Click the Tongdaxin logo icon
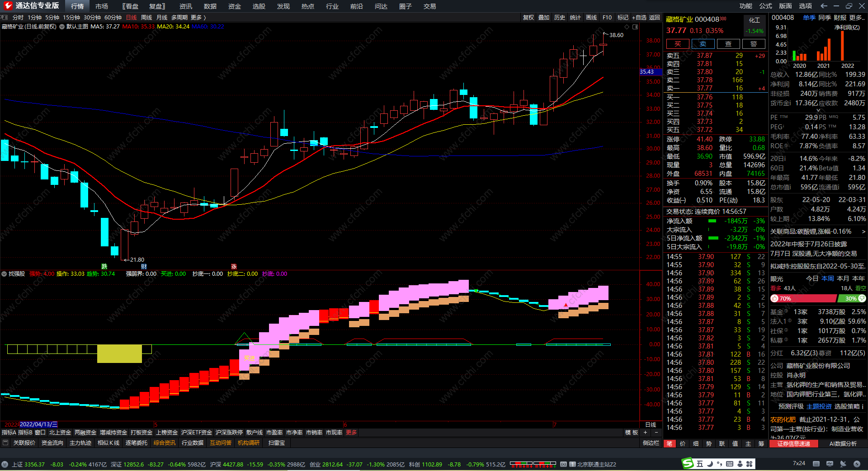This screenshot has width=868, height=471. click(x=8, y=6)
